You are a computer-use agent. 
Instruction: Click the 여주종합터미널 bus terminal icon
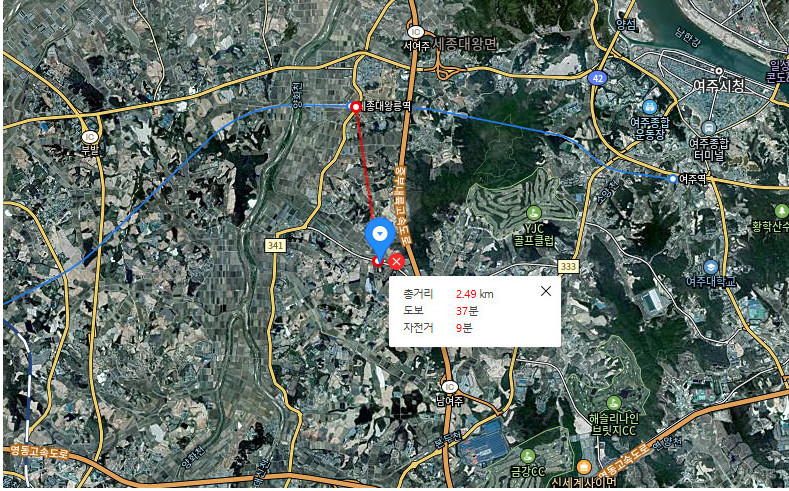point(708,128)
